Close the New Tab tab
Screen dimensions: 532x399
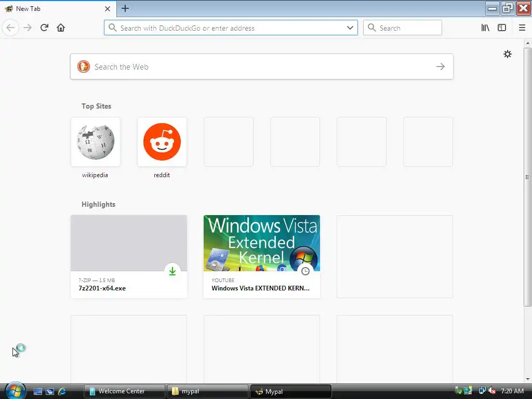(x=107, y=9)
